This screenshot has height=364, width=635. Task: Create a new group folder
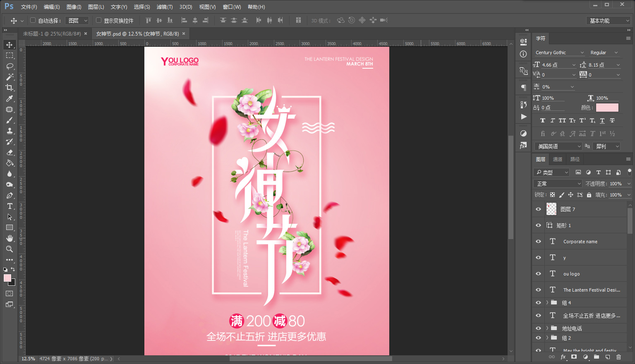pyautogui.click(x=596, y=357)
